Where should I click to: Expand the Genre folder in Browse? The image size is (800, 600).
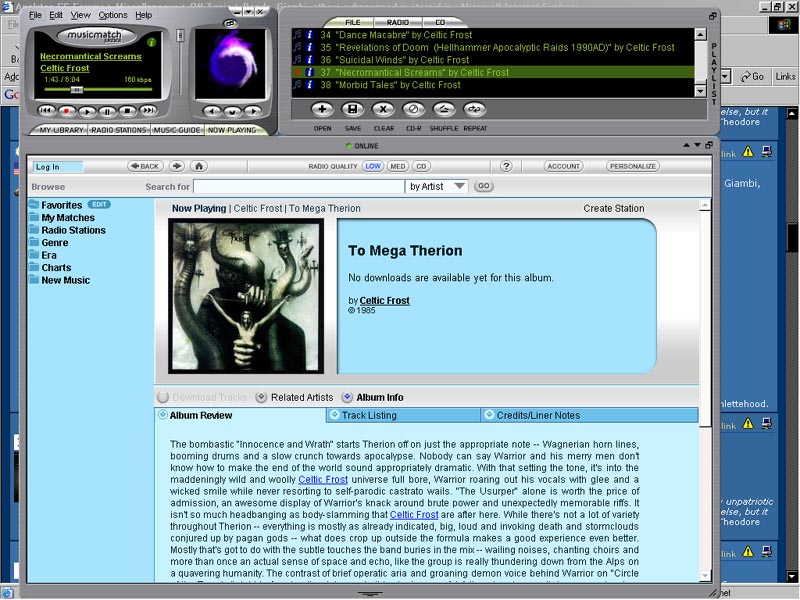[54, 243]
